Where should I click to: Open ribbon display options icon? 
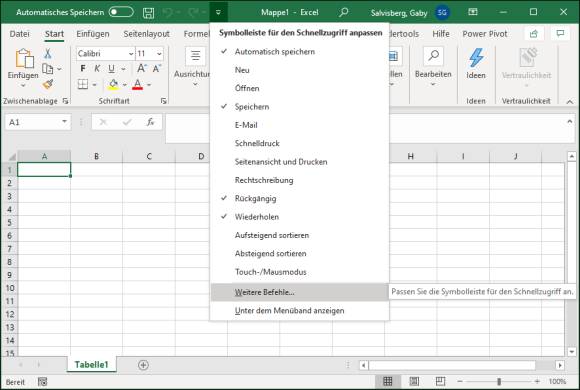(473, 12)
